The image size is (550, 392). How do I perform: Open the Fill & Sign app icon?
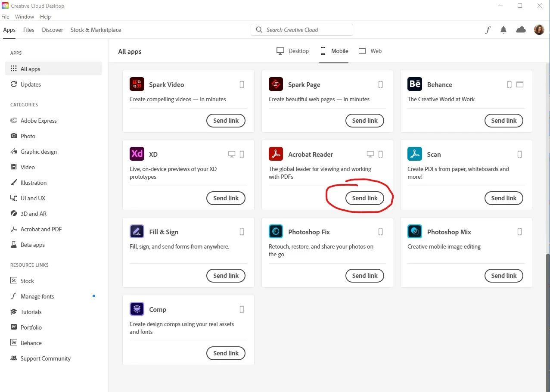[137, 231]
